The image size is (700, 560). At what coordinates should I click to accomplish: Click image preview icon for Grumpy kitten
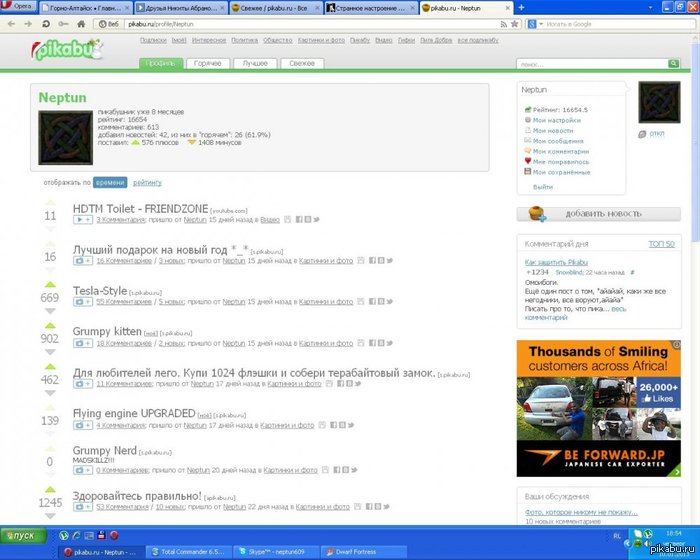(x=82, y=343)
